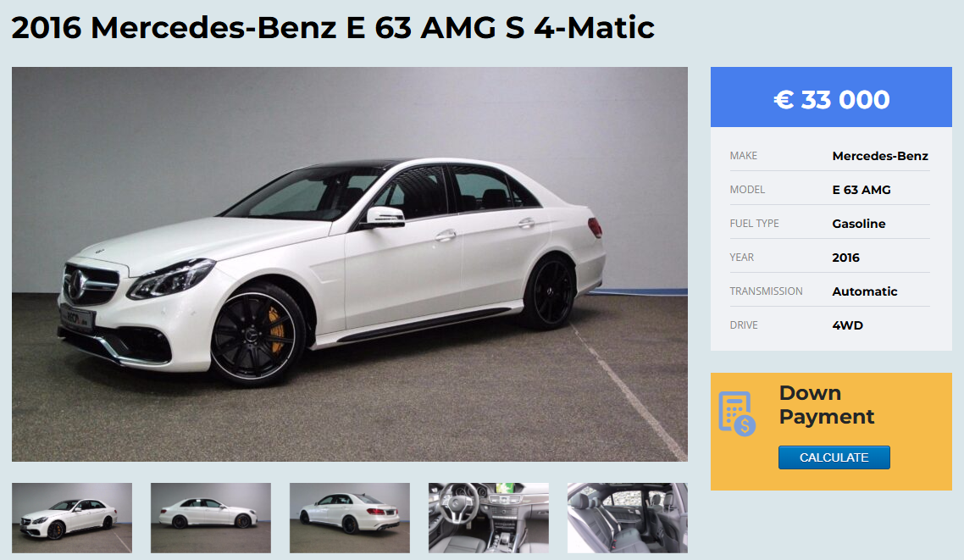Viewport: 964px width, 560px height.
Task: View the rear-angle car thumbnail
Action: point(350,518)
